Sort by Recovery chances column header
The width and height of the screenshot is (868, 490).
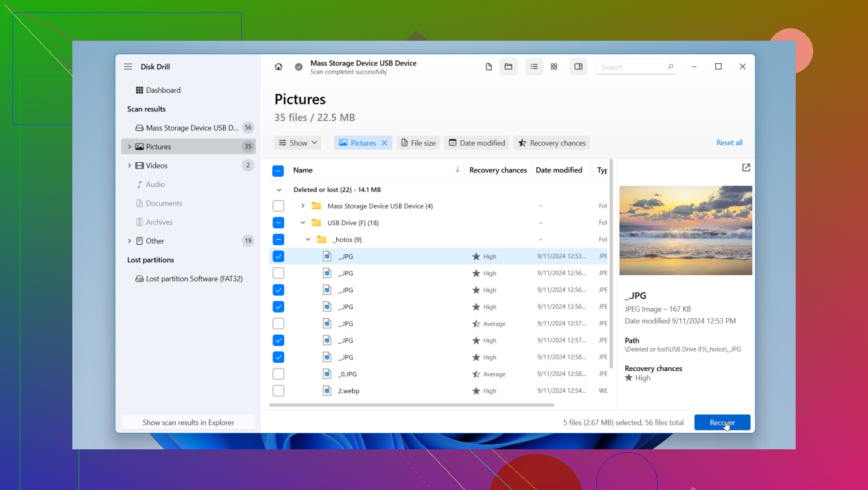pyautogui.click(x=498, y=170)
